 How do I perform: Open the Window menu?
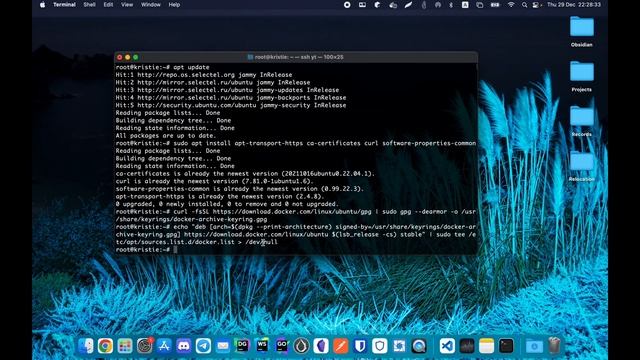pos(151,5)
